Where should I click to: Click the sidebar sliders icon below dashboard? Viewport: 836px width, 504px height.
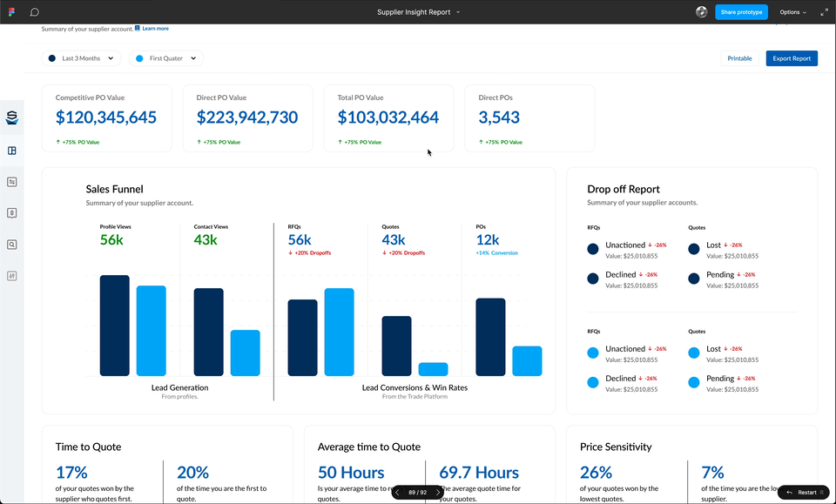(12, 182)
